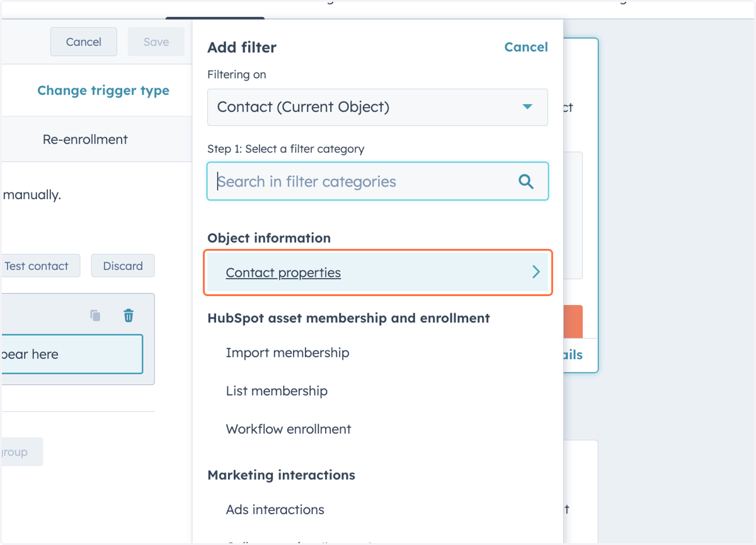The width and height of the screenshot is (756, 545).
Task: Select Workflow enrollment category
Action: coord(289,429)
